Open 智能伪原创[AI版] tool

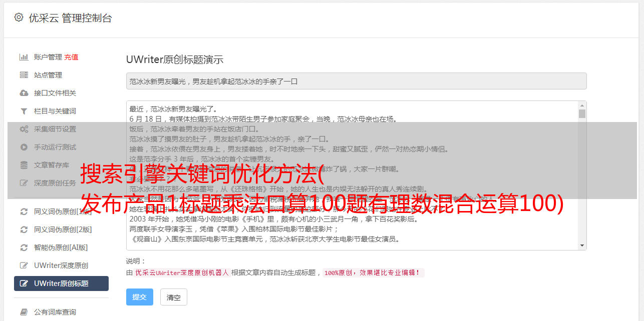tap(61, 247)
